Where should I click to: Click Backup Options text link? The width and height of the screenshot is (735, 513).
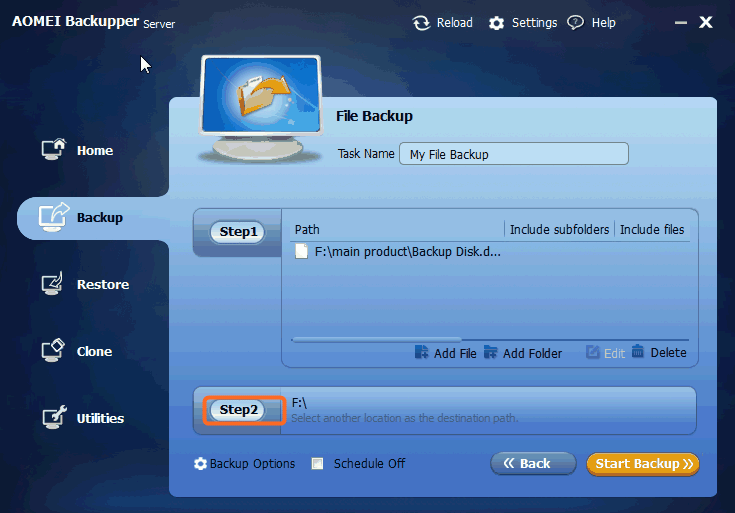click(x=252, y=464)
